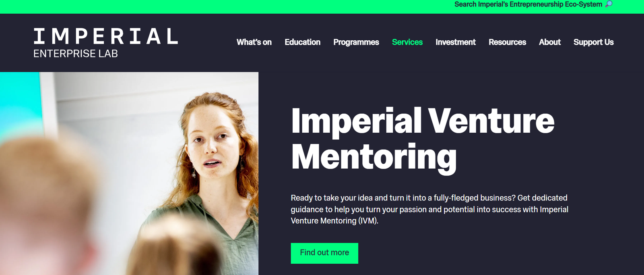The image size is (644, 275).
Task: Click the woman's green blouse in the photo
Action: (225, 226)
